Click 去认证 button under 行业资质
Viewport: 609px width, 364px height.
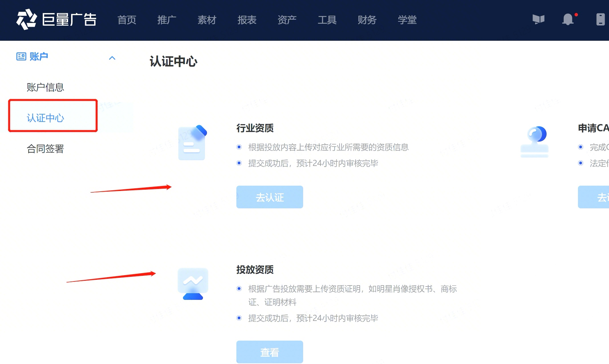pos(270,197)
